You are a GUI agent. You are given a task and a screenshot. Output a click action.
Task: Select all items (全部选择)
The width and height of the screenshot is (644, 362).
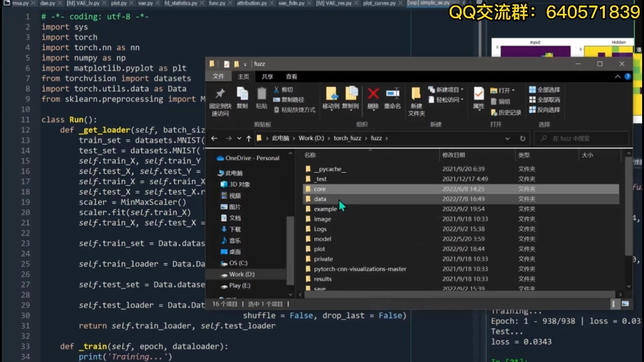pos(545,89)
